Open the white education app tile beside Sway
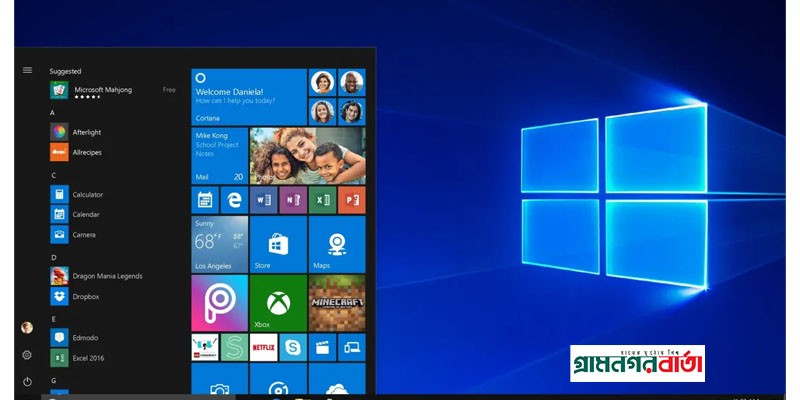Viewport: 800px width, 400px height. point(205,347)
